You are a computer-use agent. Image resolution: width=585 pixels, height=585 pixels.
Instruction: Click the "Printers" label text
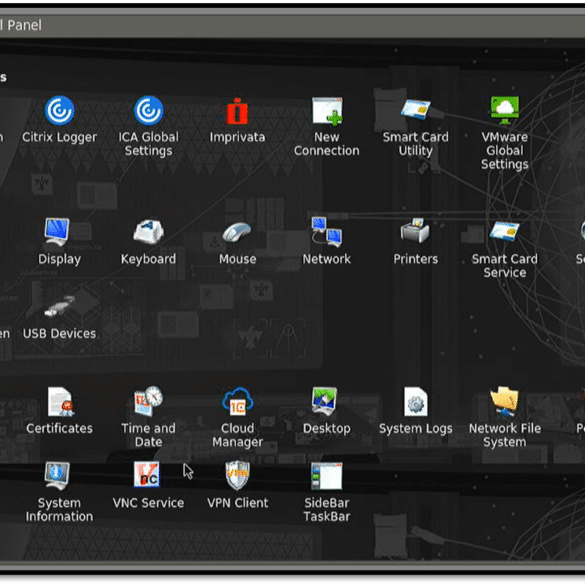click(x=416, y=259)
